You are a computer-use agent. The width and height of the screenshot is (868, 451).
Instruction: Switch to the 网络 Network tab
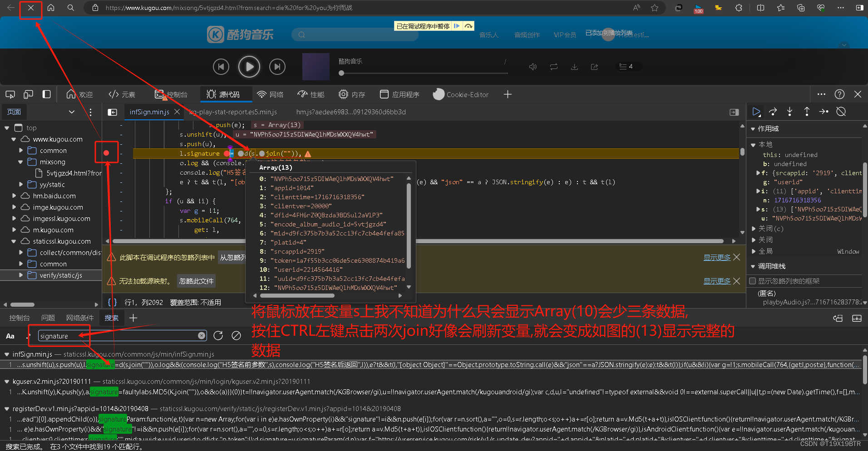coord(270,94)
